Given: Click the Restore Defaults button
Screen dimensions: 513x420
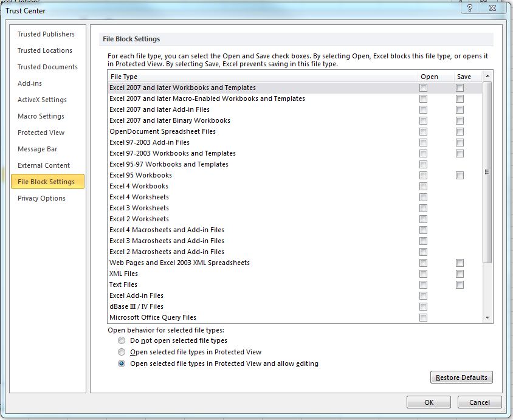Looking at the screenshot, I should 461,377.
